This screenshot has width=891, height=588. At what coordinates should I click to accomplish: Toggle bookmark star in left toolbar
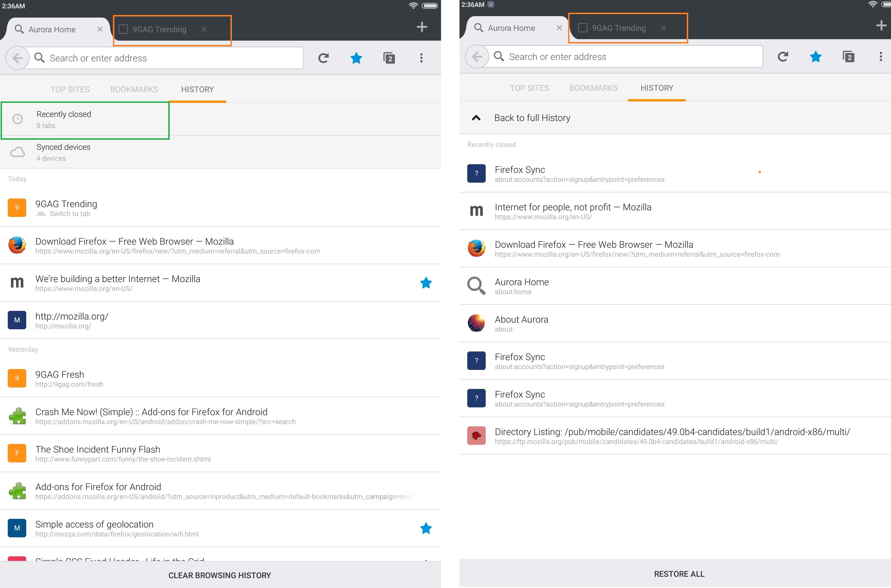[356, 58]
